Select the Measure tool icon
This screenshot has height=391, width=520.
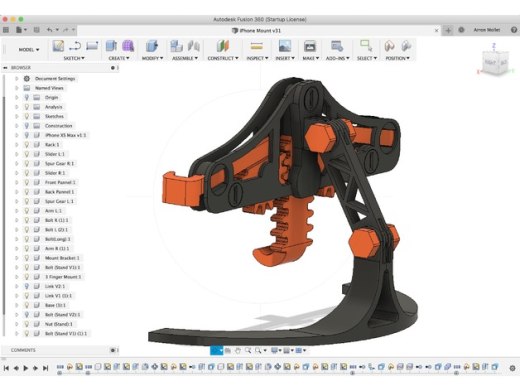[256, 46]
